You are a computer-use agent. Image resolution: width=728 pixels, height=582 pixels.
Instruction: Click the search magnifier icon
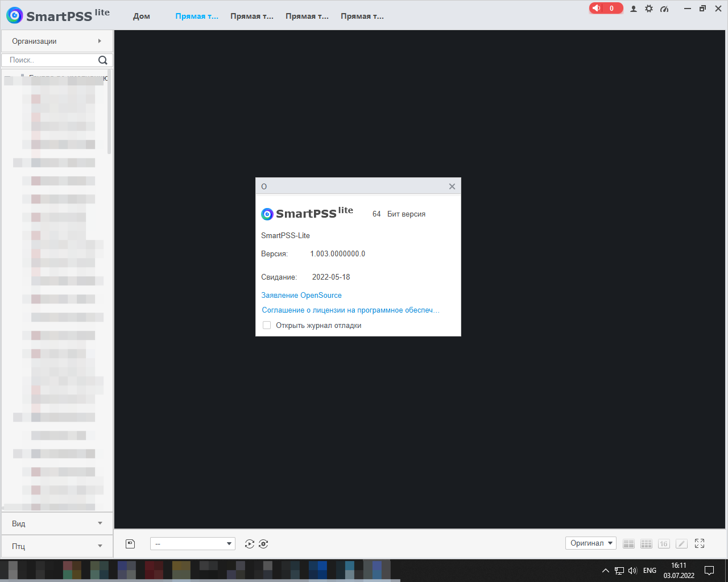point(103,60)
